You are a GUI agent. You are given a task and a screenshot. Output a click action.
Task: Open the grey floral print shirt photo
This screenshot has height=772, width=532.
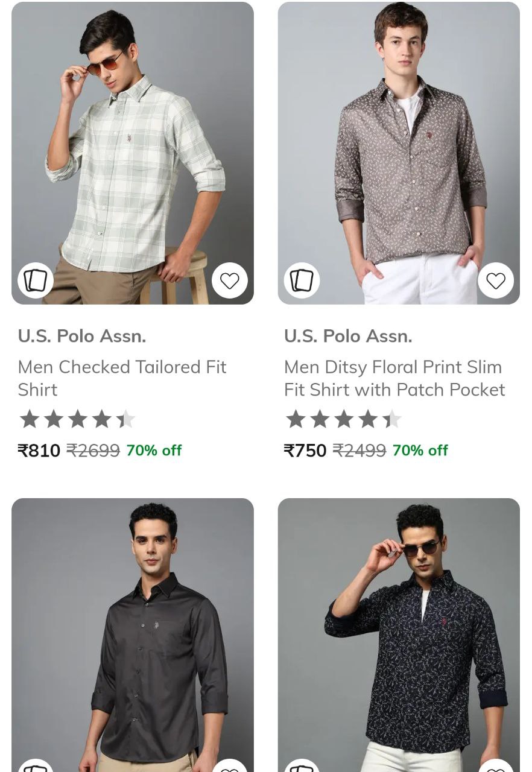click(x=399, y=151)
